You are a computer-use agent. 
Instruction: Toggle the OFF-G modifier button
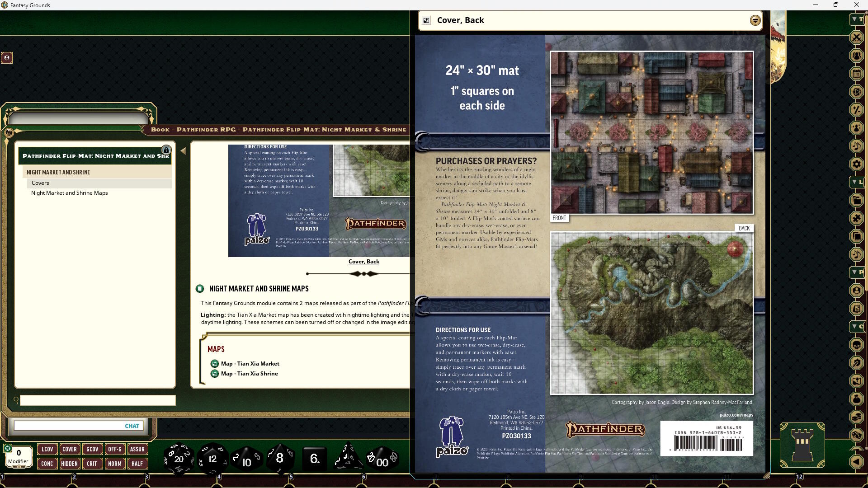coord(115,449)
